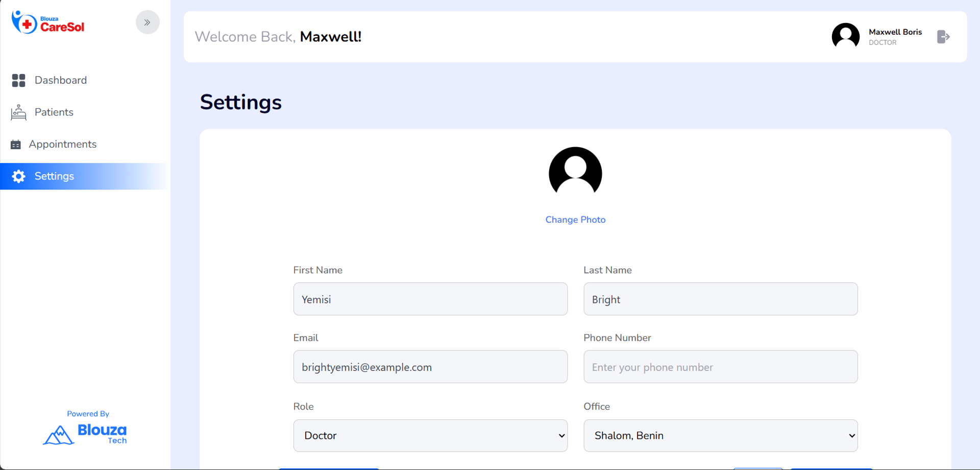Click the logout icon in header
This screenshot has width=980, height=470.
[x=943, y=37]
